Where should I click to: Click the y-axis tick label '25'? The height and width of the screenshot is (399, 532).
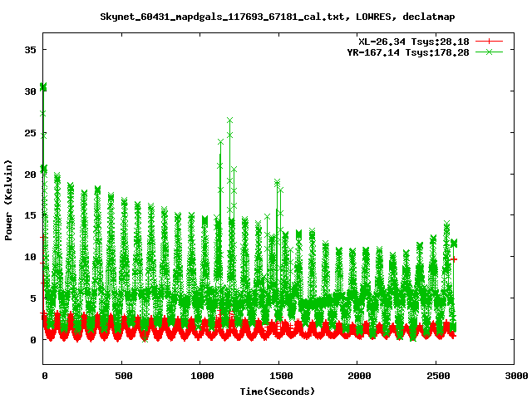pos(30,133)
